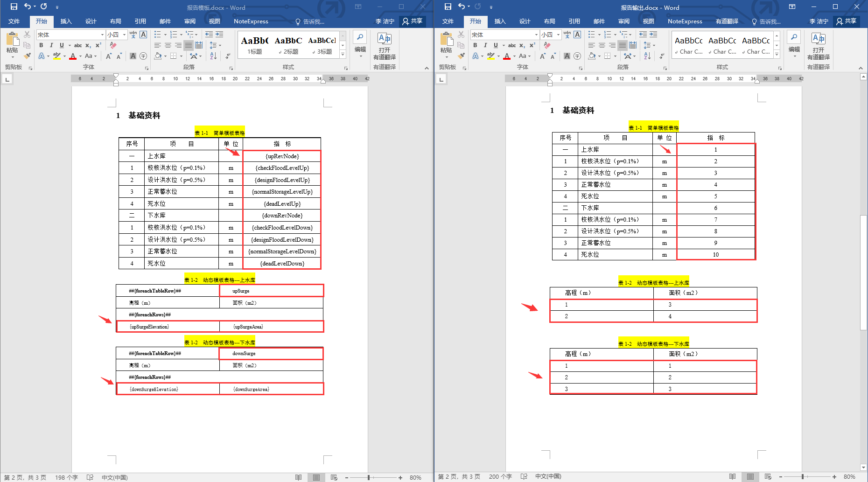Open font name dropdown in 报告模板 window
This screenshot has width=868, height=482.
102,35
